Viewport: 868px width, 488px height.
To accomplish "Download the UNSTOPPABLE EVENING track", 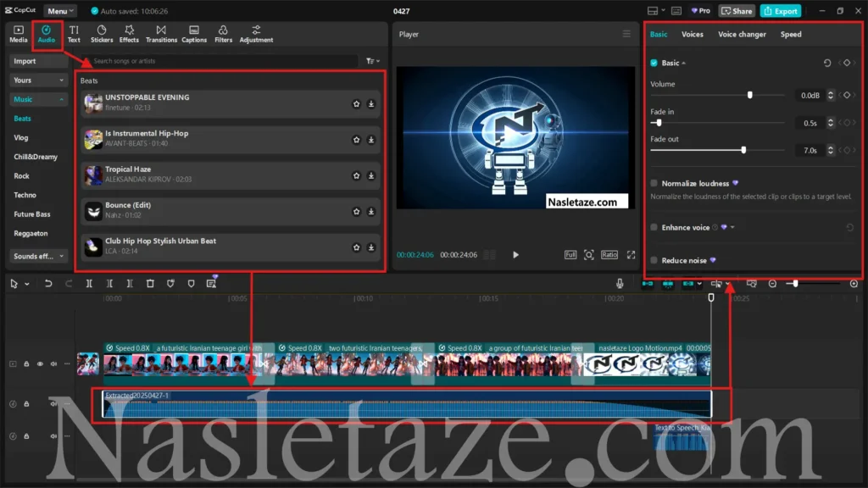I will pos(371,103).
